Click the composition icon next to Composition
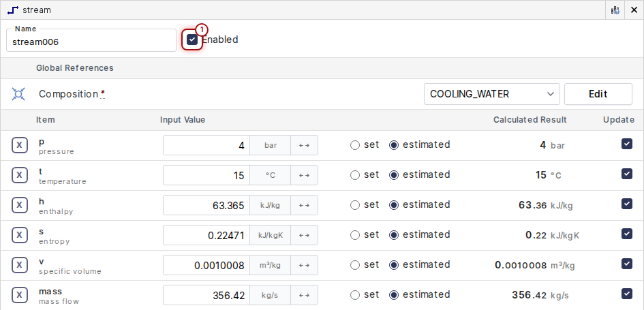Image resolution: width=644 pixels, height=310 pixels. click(x=19, y=94)
